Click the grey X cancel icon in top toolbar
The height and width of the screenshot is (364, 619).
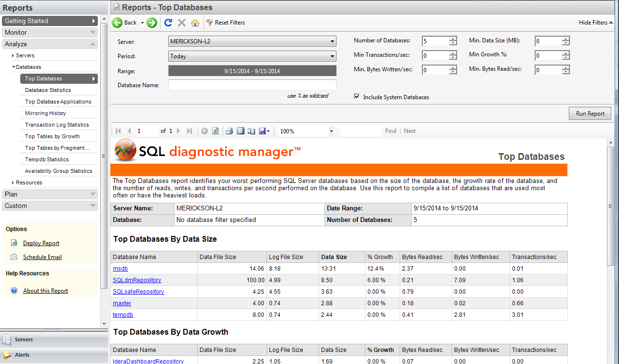pyautogui.click(x=182, y=23)
